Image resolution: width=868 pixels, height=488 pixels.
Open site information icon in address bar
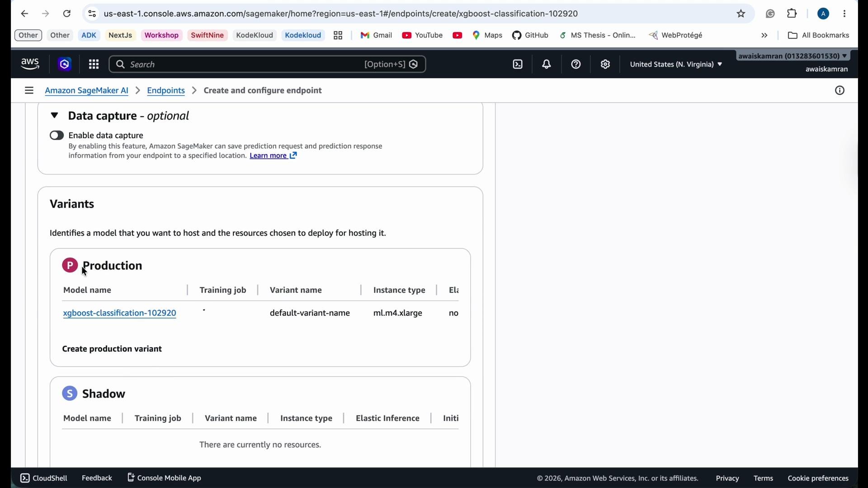(92, 14)
